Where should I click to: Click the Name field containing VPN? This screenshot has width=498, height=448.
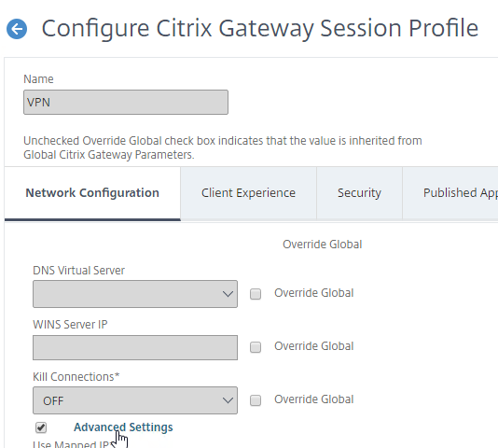(126, 102)
